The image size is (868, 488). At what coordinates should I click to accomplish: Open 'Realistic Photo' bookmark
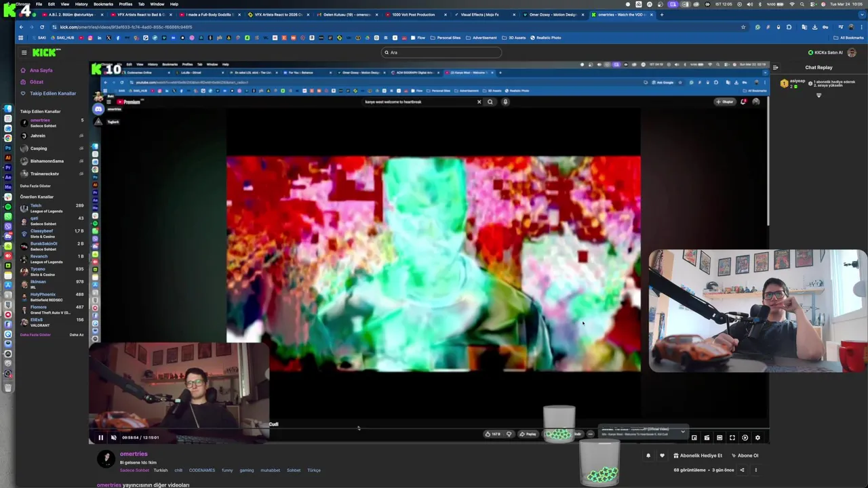(x=546, y=38)
